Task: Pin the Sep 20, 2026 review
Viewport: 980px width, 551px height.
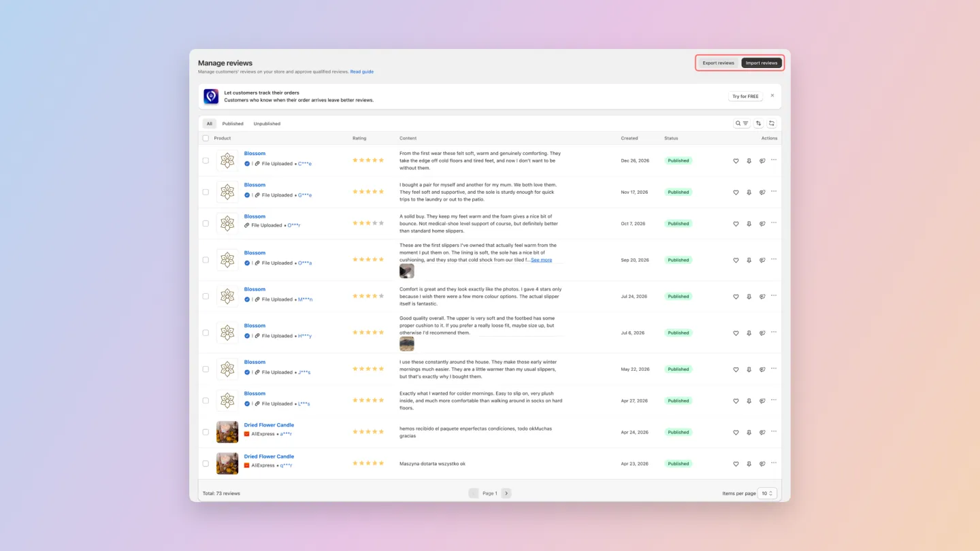Action: (749, 261)
